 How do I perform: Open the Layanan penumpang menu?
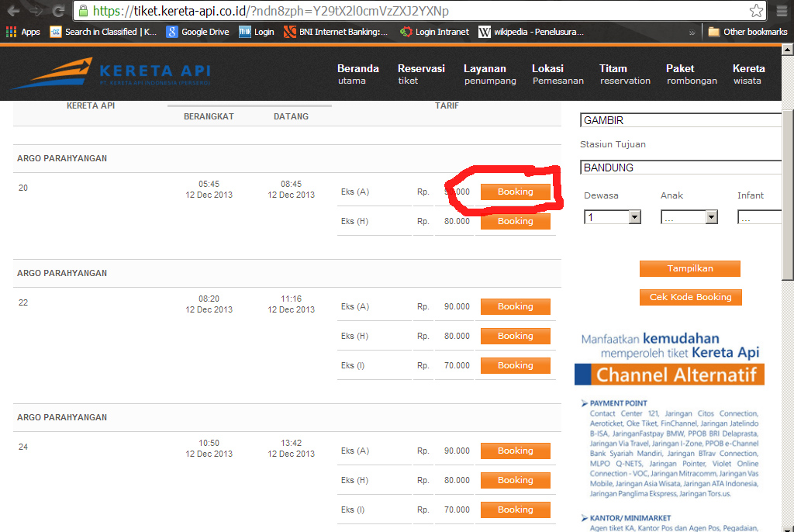pos(490,74)
